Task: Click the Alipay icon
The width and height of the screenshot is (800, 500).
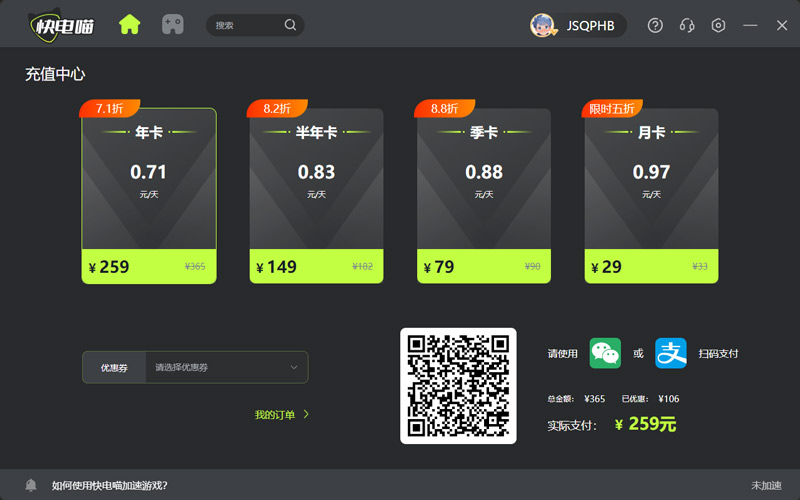Action: (671, 353)
